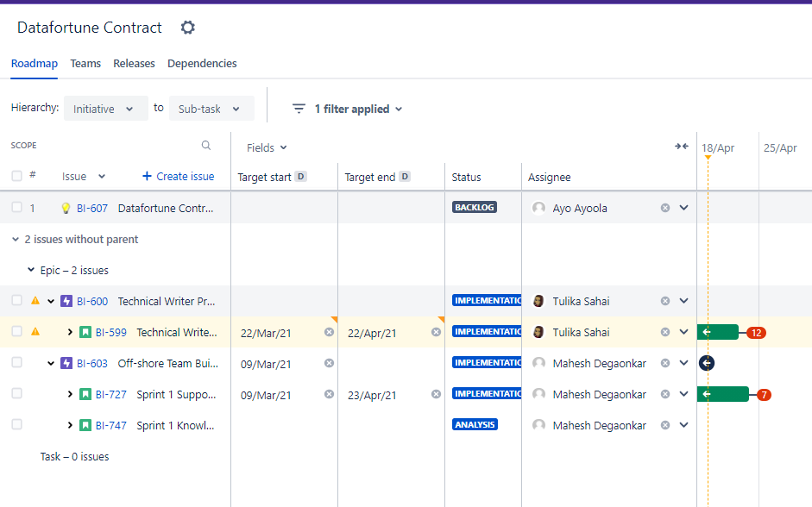
Task: Click the epic icon of BI-600
Action: (x=66, y=301)
